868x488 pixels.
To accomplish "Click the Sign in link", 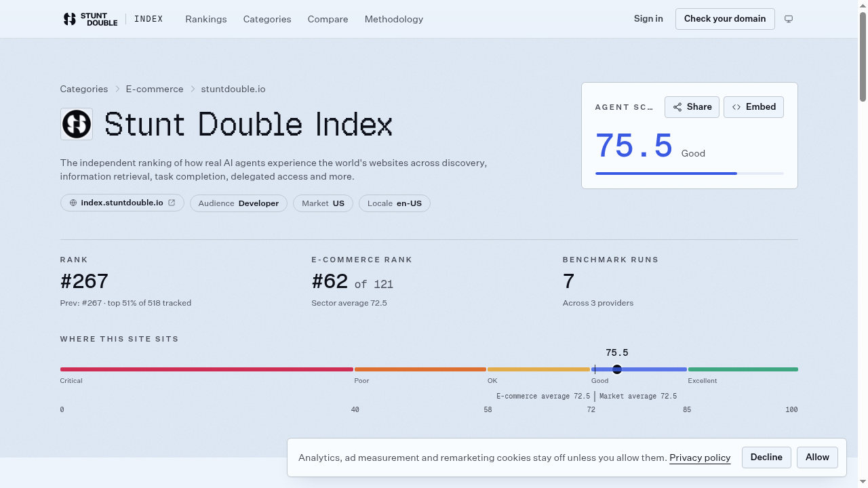I will click(x=648, y=19).
